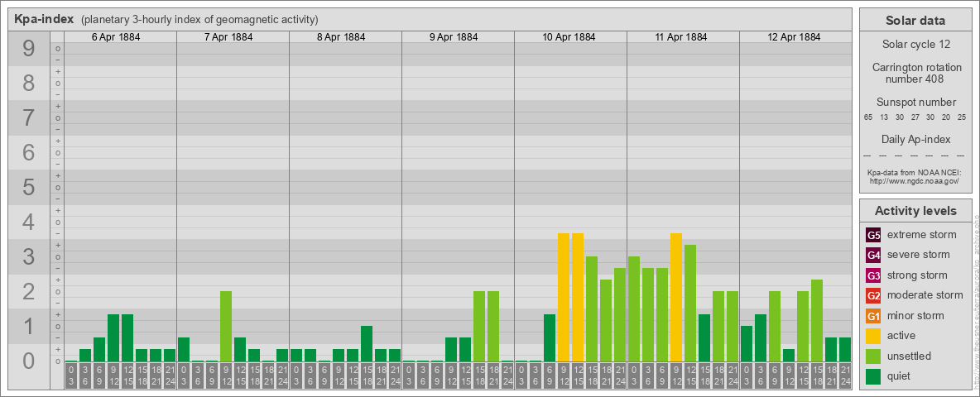This screenshot has height=397, width=980.
Task: Click the Kp scale number 6
Action: coord(29,152)
